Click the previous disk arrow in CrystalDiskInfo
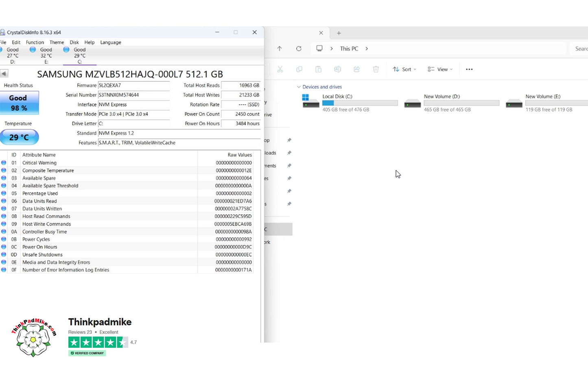Screen dimensions: 588x369 pyautogui.click(x=4, y=74)
